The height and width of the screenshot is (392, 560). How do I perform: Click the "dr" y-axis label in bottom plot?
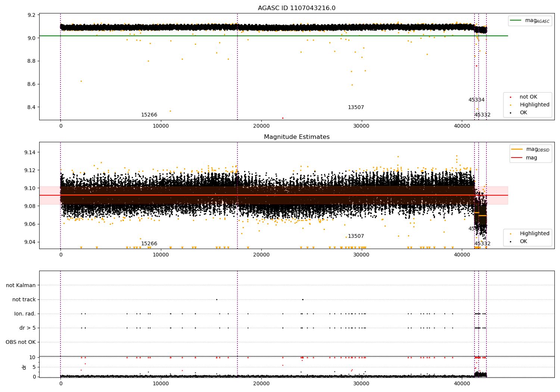pyautogui.click(x=24, y=367)
